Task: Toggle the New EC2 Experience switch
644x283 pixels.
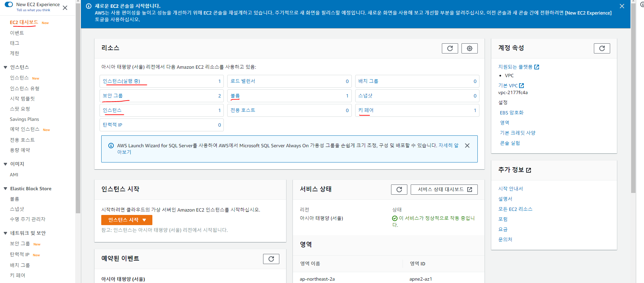Action: pos(9,4)
